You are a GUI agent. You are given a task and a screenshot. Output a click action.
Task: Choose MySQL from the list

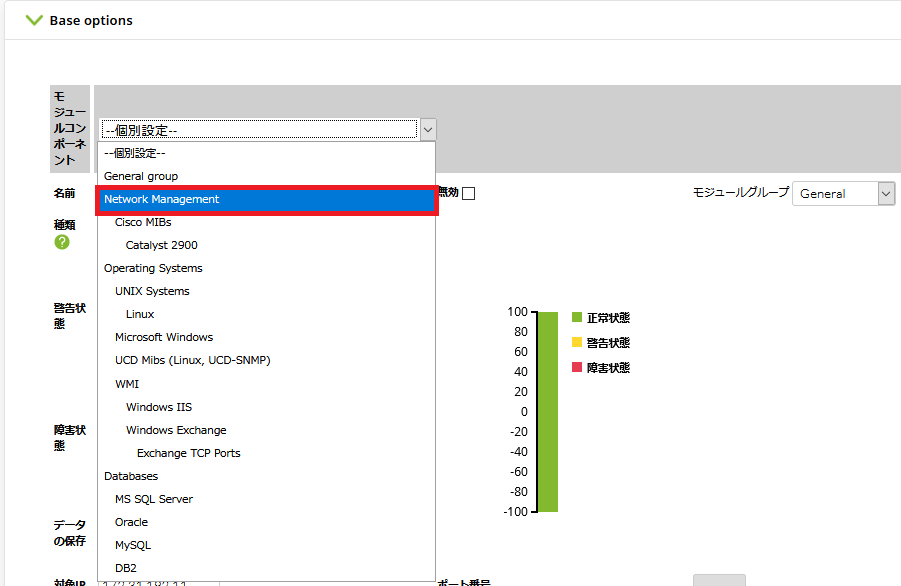tap(266, 545)
